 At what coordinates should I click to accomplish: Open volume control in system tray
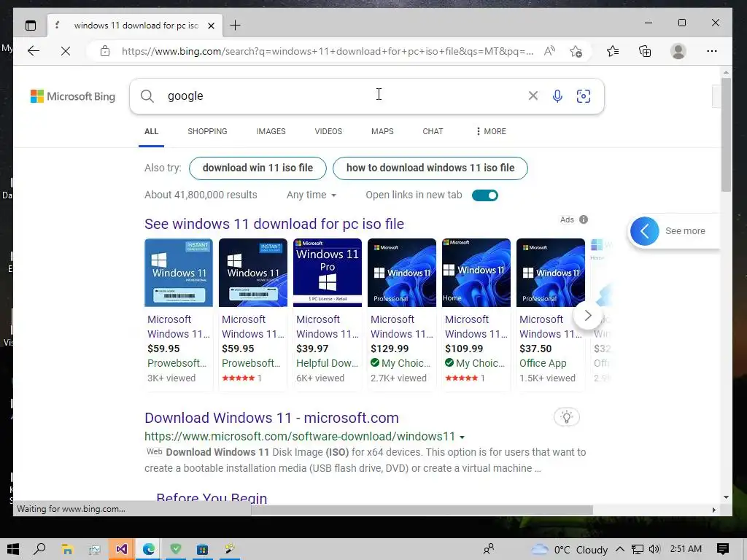654,549
